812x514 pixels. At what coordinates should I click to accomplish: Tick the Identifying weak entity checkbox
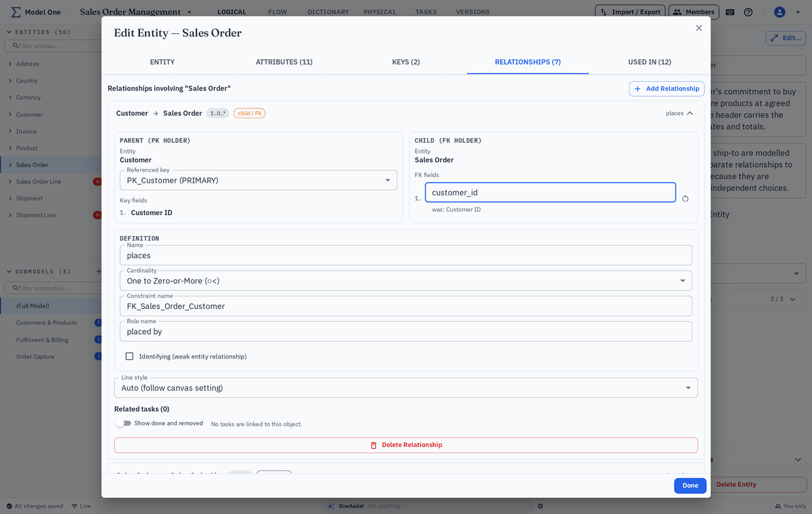pos(129,356)
